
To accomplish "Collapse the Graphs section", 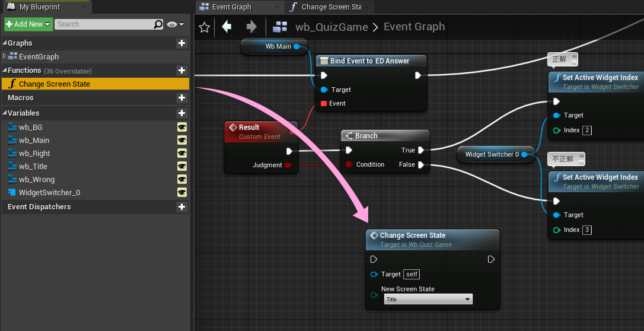I will click(5, 43).
